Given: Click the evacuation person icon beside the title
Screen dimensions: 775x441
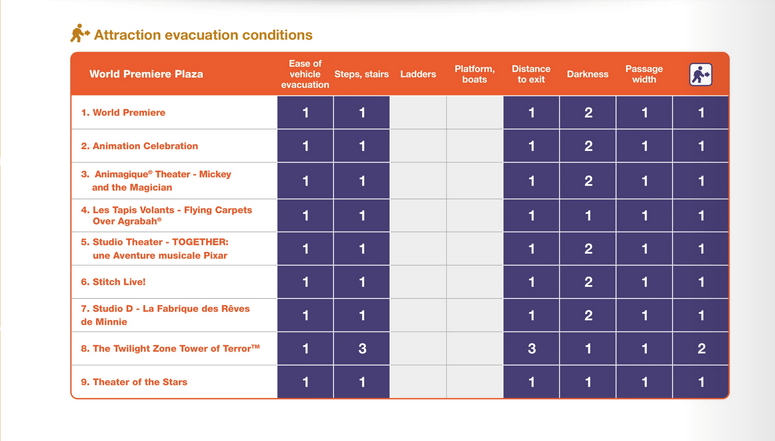Looking at the screenshot, I should pos(80,34).
